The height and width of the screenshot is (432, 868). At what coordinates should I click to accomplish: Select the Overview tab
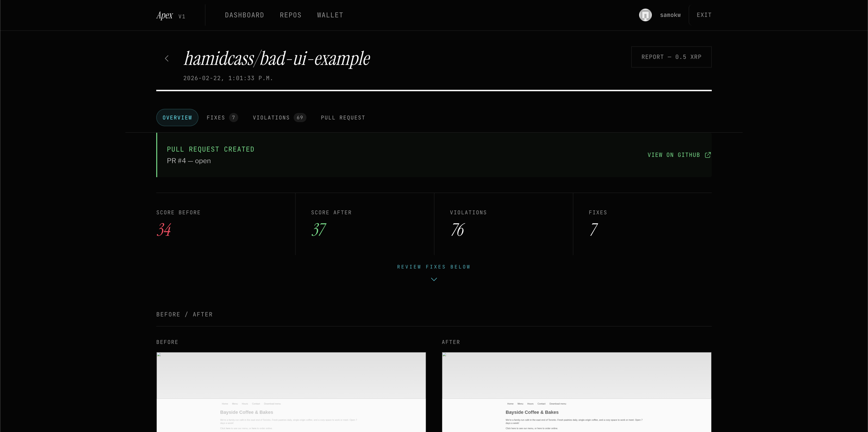[x=177, y=118]
